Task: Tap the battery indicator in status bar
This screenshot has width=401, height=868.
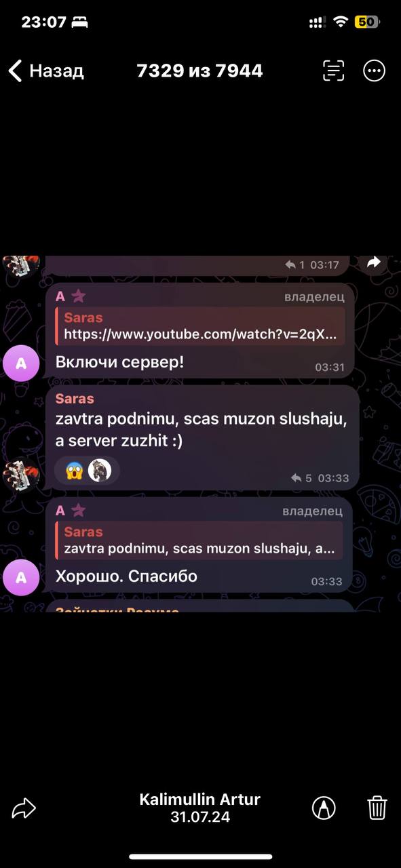Action: point(367,22)
